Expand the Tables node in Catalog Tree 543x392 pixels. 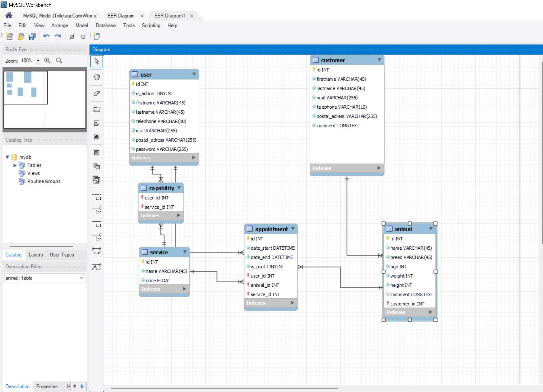coord(15,165)
